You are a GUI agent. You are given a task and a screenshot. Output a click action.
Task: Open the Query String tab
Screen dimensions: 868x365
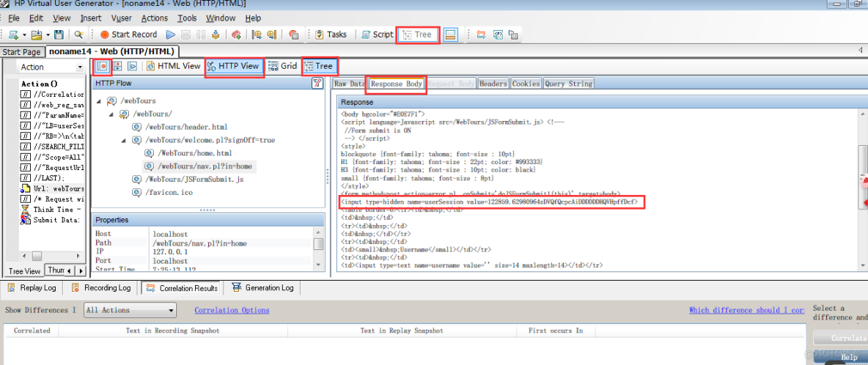[568, 84]
